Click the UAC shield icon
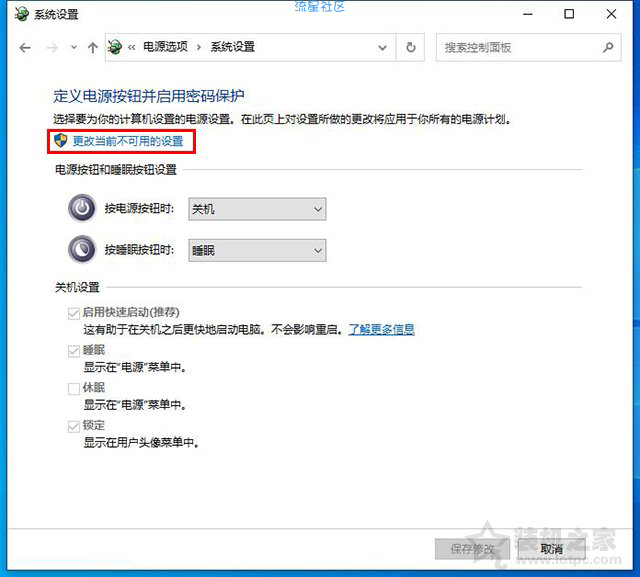This screenshot has height=577, width=640. [x=60, y=141]
